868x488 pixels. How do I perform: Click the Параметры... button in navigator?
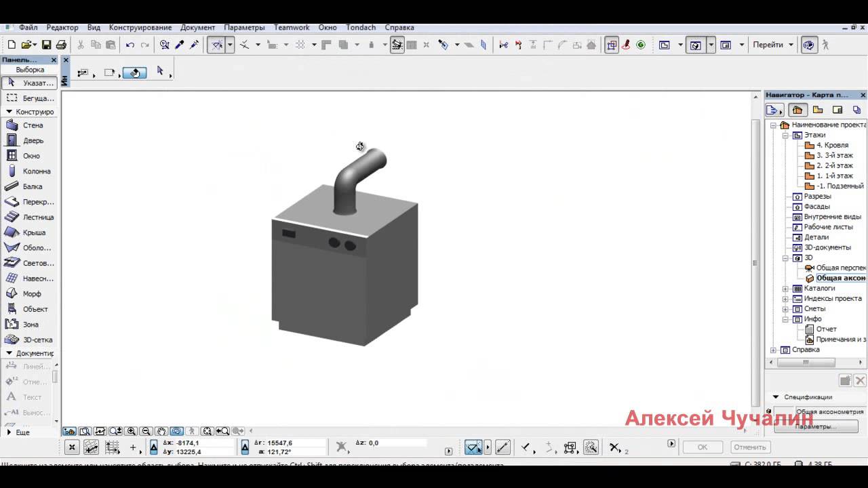point(815,426)
